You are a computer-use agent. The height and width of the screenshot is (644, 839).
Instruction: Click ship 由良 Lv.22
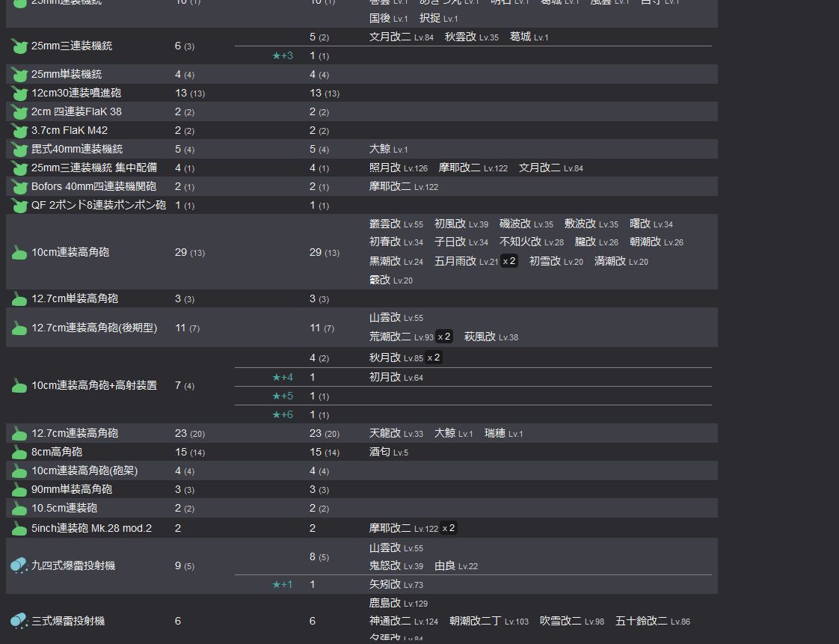coord(456,566)
